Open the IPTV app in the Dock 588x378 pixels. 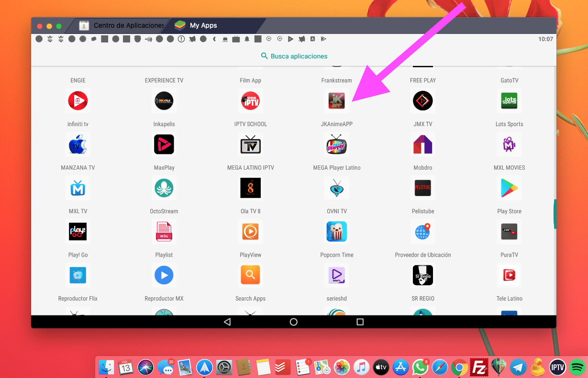pos(557,367)
